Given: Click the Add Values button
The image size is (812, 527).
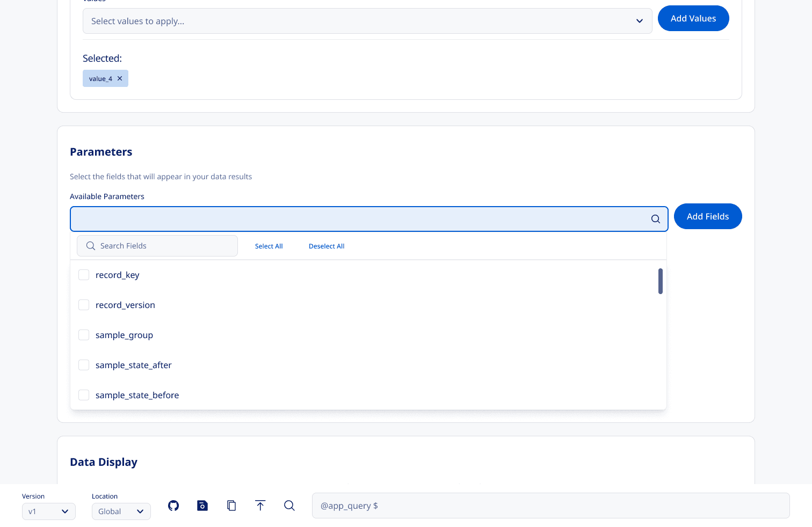Looking at the screenshot, I should (693, 18).
